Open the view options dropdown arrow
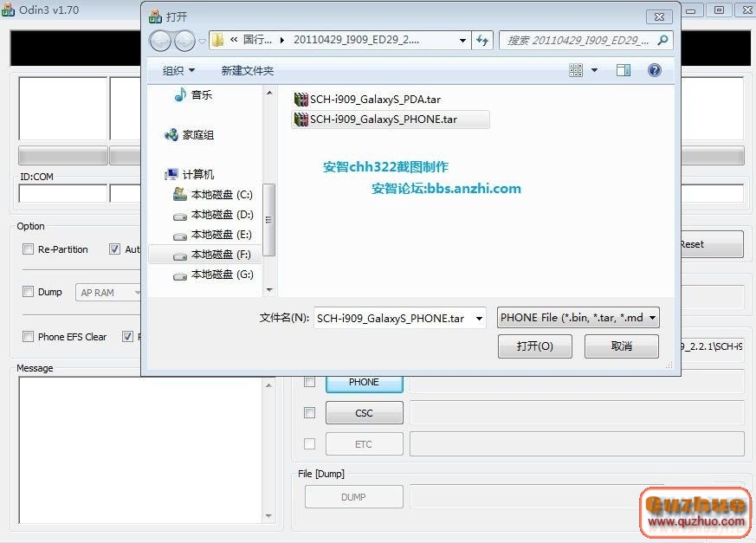Viewport: 756px width, 543px height. (594, 70)
